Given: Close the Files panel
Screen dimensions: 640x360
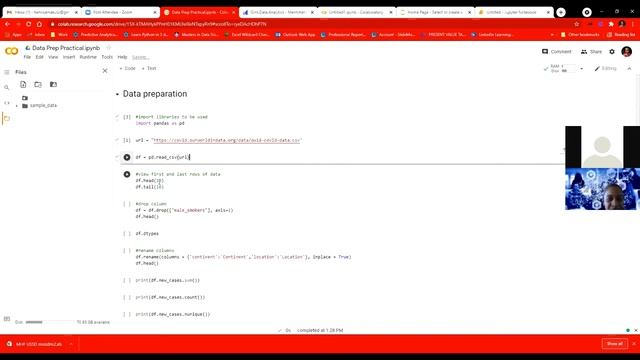Looking at the screenshot, I should [x=105, y=71].
